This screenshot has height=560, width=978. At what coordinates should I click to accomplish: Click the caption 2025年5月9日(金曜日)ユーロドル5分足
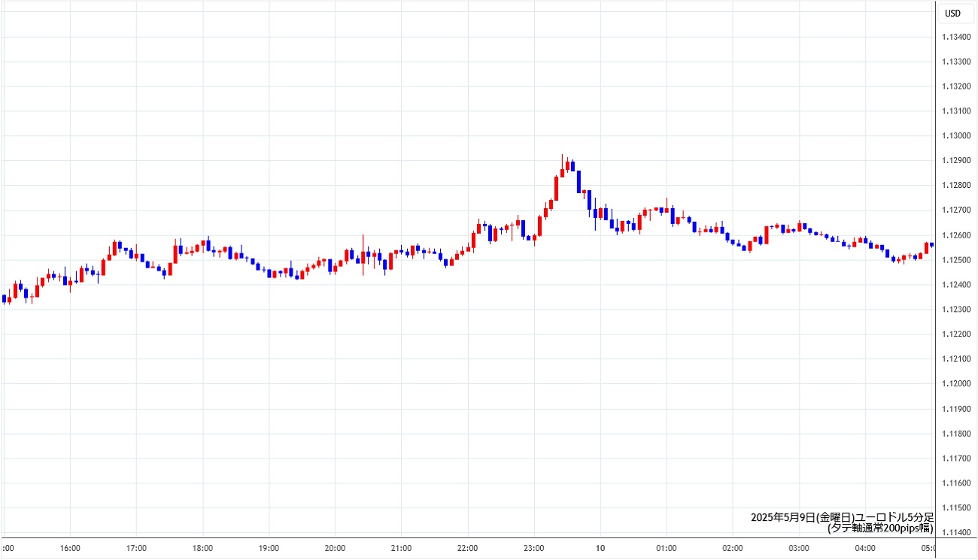(842, 517)
